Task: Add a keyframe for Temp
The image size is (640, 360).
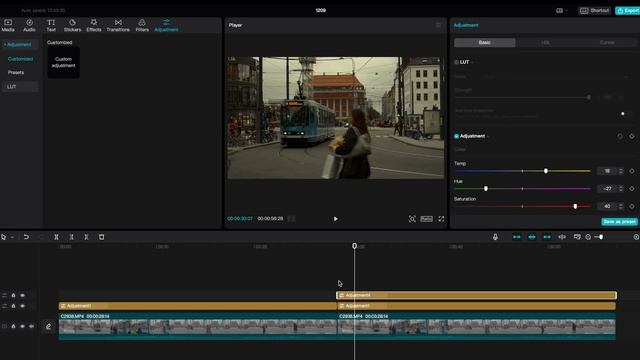Action: [632, 171]
